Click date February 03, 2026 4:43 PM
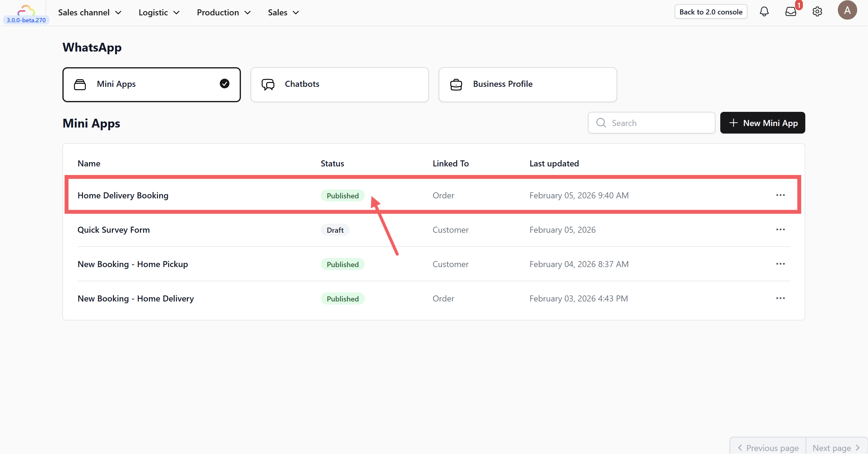 pos(579,299)
